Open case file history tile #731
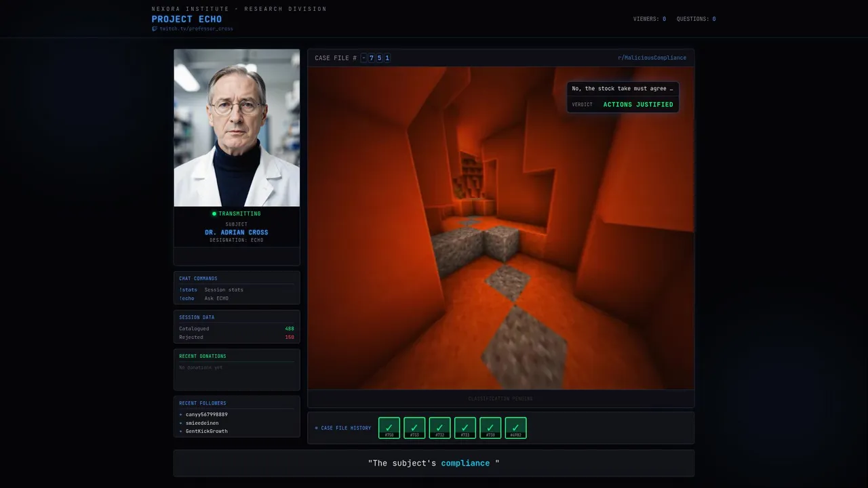868x488 pixels. [x=465, y=428]
